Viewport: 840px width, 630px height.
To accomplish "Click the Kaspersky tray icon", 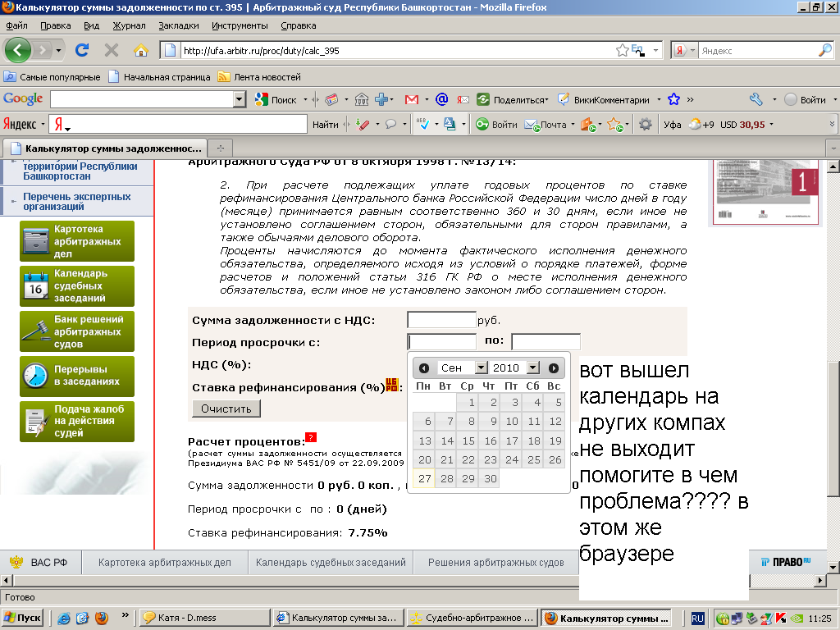I will (779, 619).
